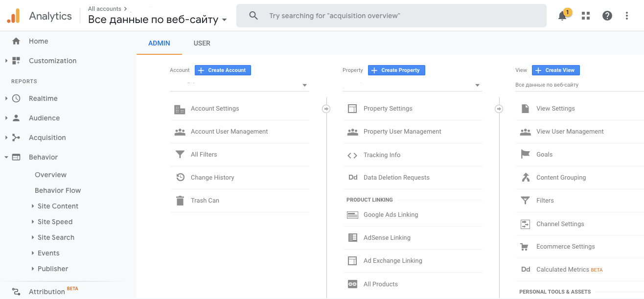Expand the Realtime reports arrow
This screenshot has width=644, height=299.
click(6, 98)
